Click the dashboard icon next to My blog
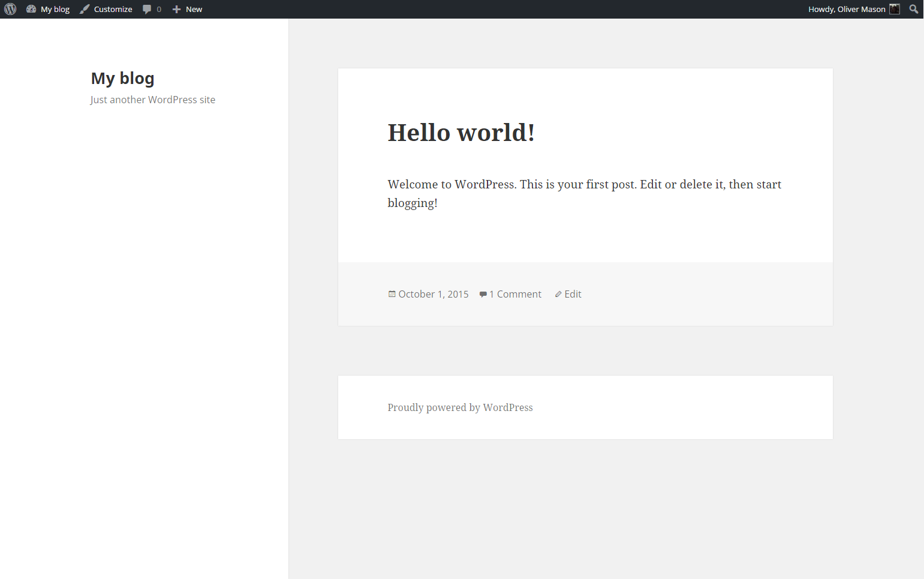924x579 pixels. point(31,9)
